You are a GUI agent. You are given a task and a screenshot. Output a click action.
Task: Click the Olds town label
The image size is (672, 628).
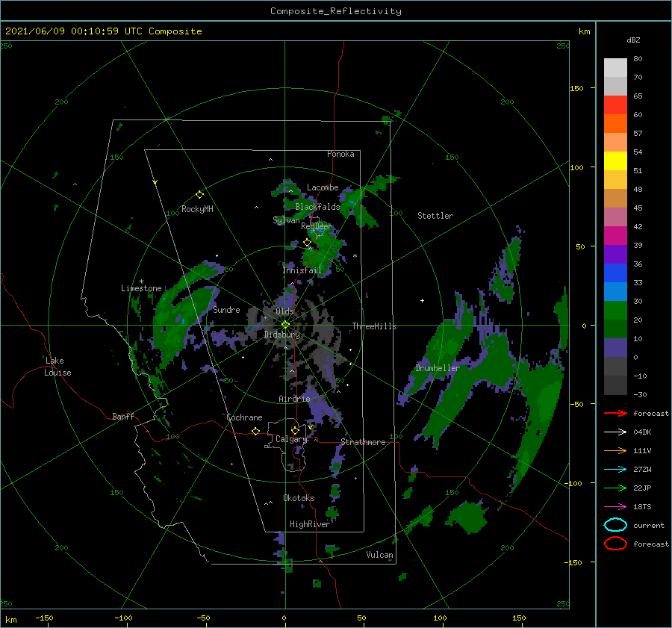[284, 311]
